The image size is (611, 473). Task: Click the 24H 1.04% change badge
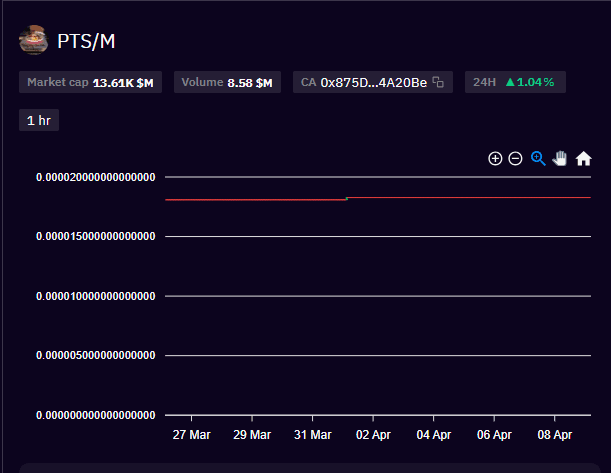pyautogui.click(x=515, y=82)
